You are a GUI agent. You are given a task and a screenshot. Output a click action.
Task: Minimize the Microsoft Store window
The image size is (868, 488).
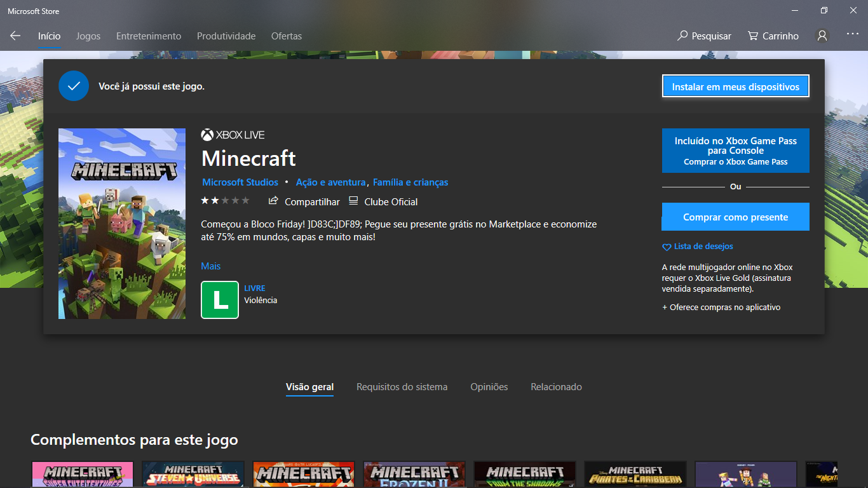click(795, 11)
